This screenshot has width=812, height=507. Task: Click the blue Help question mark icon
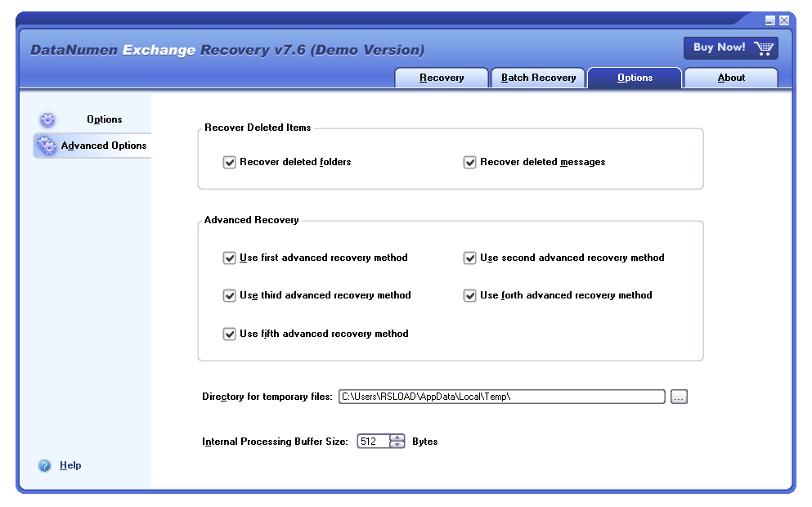[x=44, y=465]
